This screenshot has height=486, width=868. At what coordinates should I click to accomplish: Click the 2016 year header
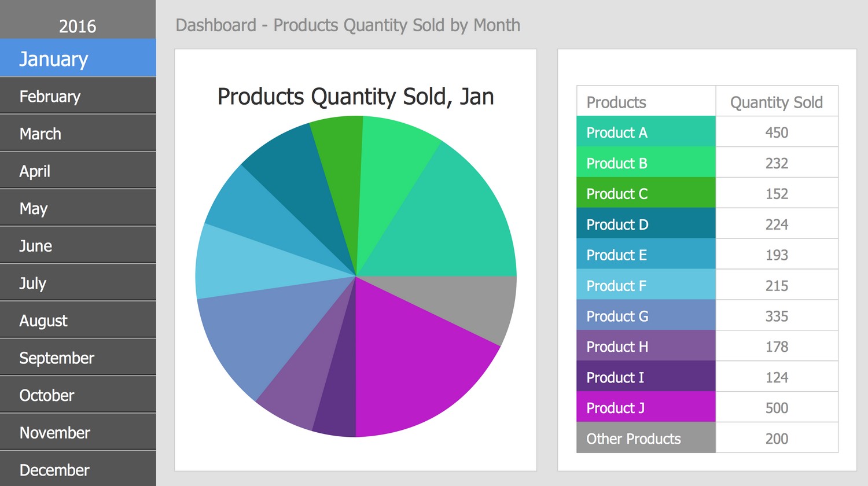[x=78, y=26]
